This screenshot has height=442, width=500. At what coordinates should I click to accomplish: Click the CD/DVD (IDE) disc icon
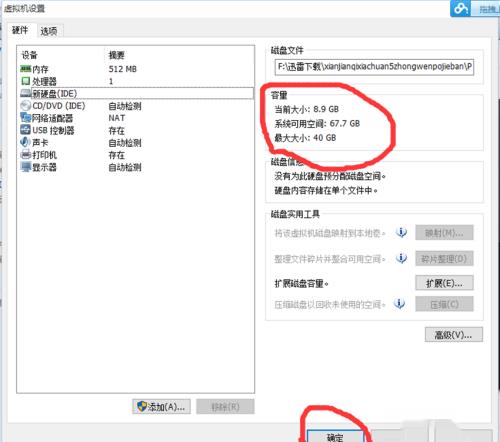tap(25, 106)
